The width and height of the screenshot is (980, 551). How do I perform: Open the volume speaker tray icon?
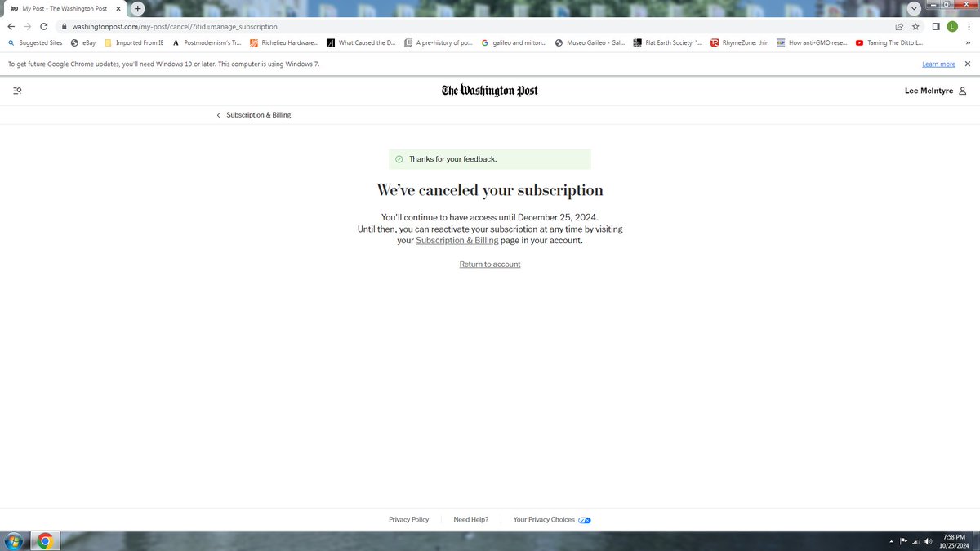[929, 541]
